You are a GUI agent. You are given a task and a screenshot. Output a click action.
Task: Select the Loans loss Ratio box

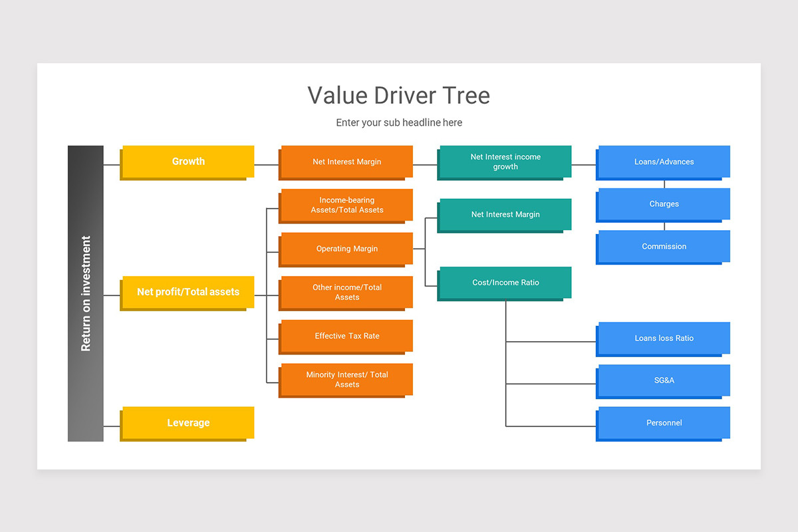663,338
